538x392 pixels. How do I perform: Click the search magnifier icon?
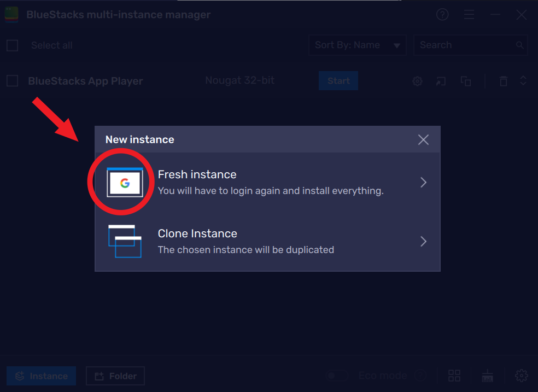pos(520,45)
